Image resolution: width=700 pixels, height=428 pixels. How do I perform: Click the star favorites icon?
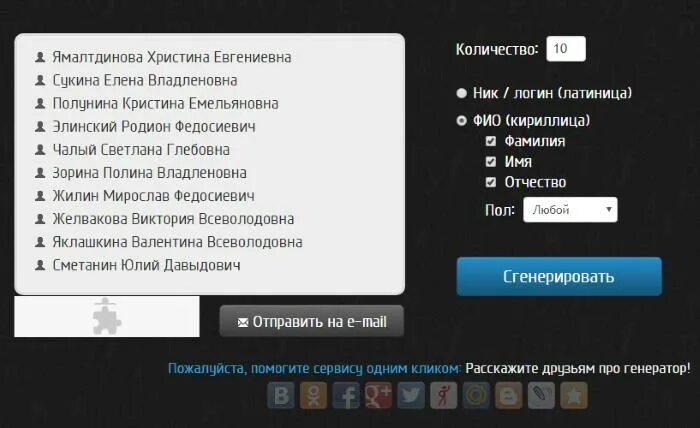(574, 395)
